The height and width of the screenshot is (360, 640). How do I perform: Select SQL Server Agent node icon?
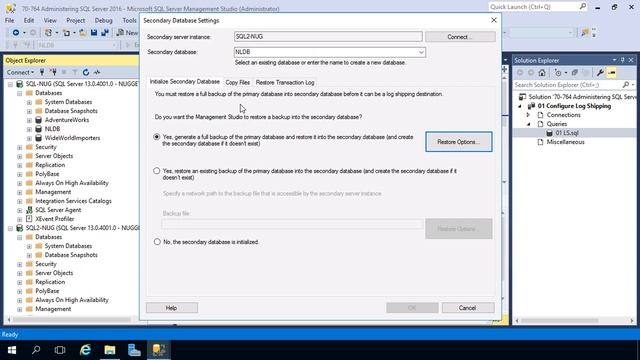point(29,210)
